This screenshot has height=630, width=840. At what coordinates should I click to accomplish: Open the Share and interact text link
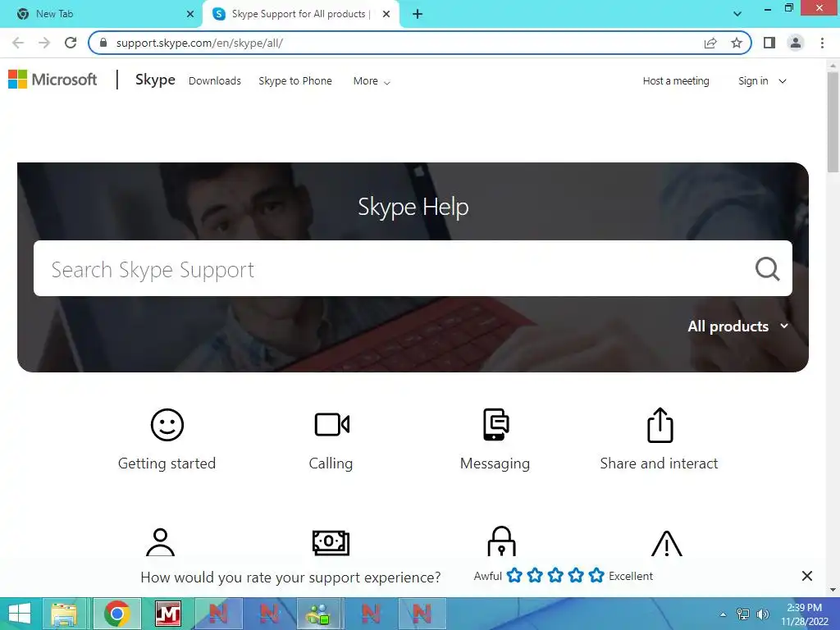659,463
